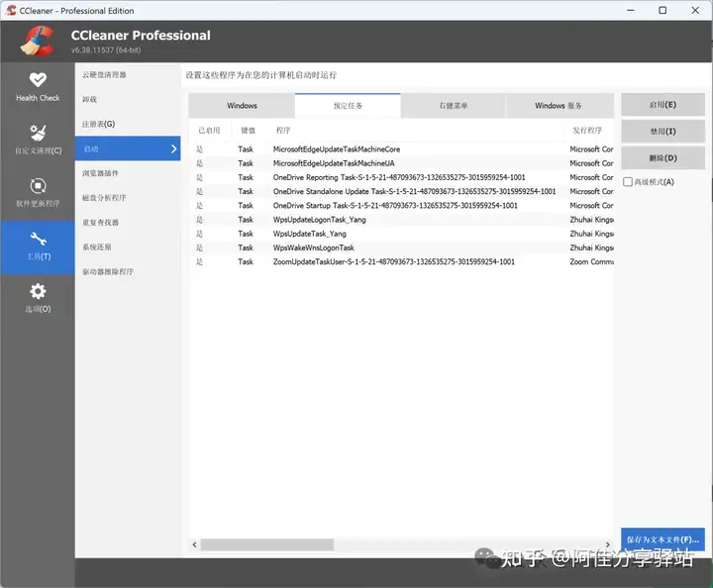The width and height of the screenshot is (713, 588).
Task: Select the ZoomUpdateTaskUser row
Action: coord(401,261)
